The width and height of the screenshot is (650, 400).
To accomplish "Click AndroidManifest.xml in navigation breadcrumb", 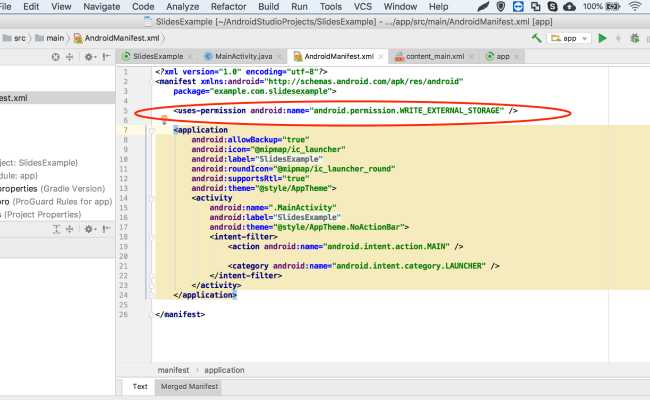I will pyautogui.click(x=117, y=38).
